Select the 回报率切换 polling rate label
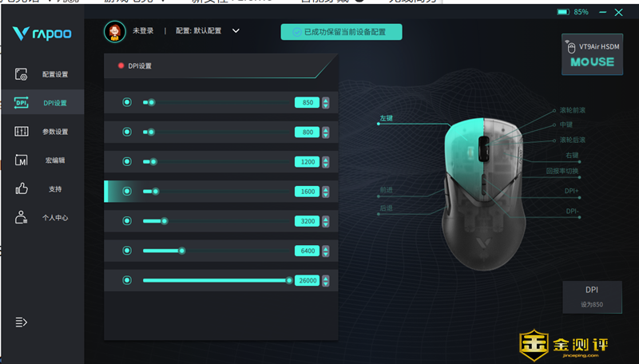Viewport: 639px width, 364px height. (562, 171)
